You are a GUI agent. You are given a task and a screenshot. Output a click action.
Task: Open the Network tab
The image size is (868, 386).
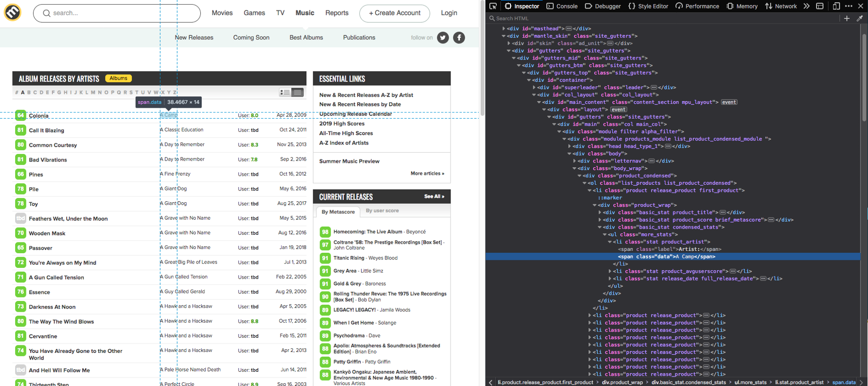tap(781, 6)
